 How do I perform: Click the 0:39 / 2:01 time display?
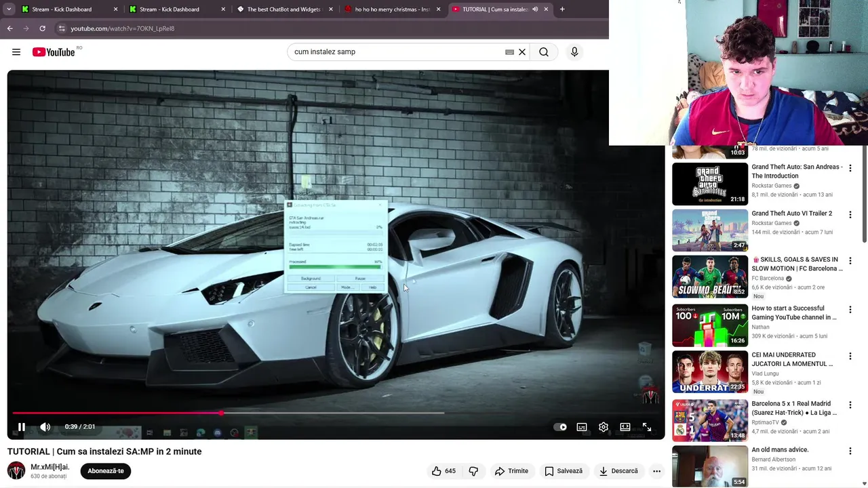pos(80,427)
